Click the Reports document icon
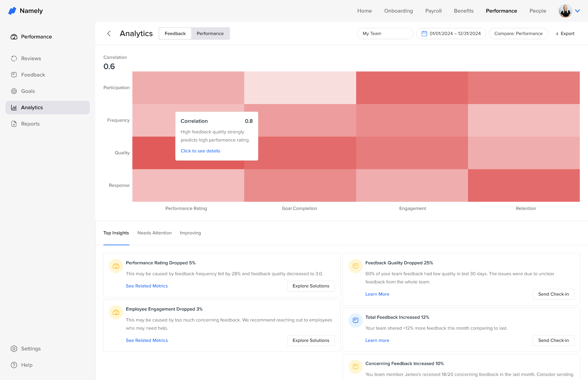The image size is (588, 380). coord(14,124)
